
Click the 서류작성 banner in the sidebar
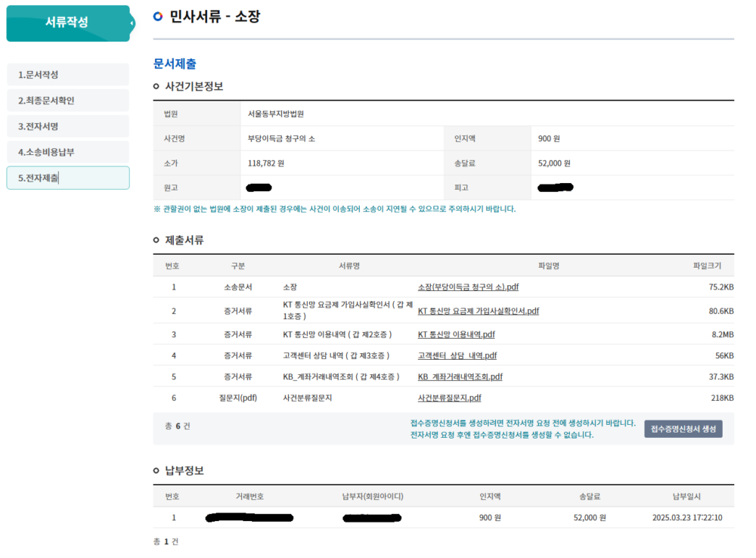pyautogui.click(x=68, y=23)
